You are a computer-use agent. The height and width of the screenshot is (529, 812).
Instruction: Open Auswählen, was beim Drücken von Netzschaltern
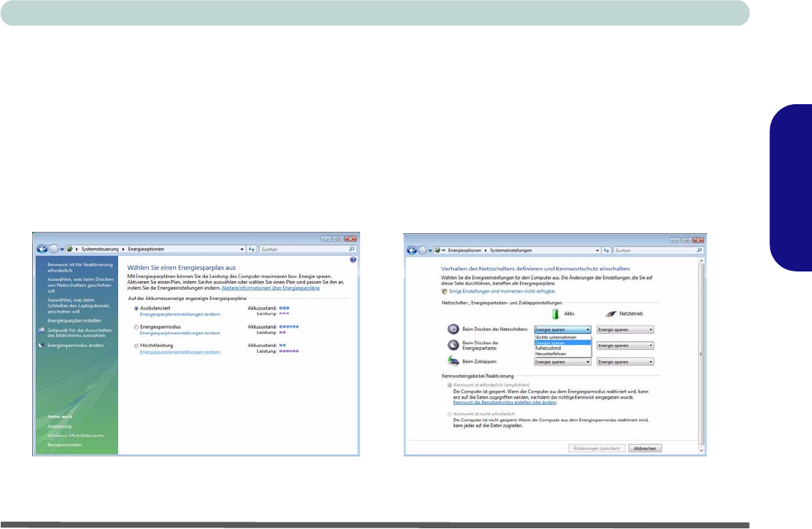tap(80, 285)
